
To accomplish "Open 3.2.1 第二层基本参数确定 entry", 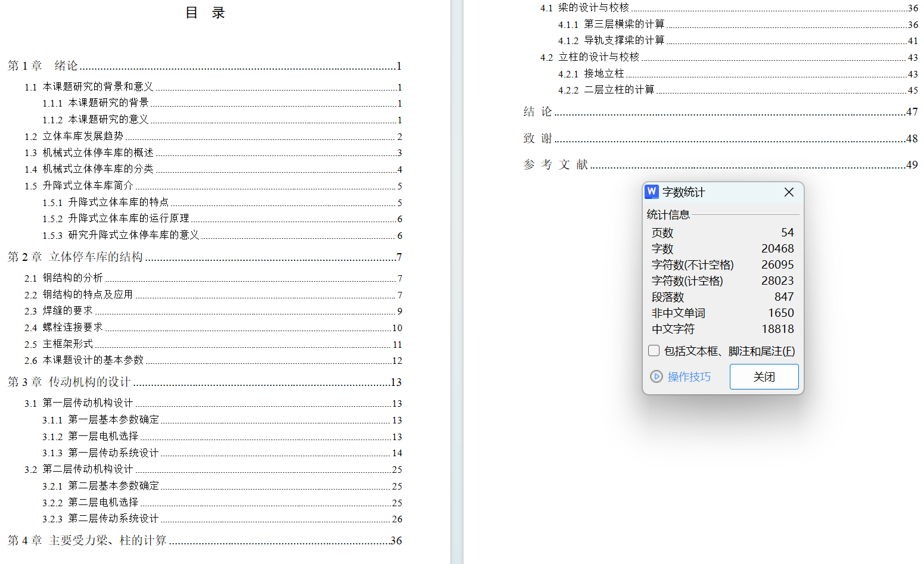I will click(222, 486).
